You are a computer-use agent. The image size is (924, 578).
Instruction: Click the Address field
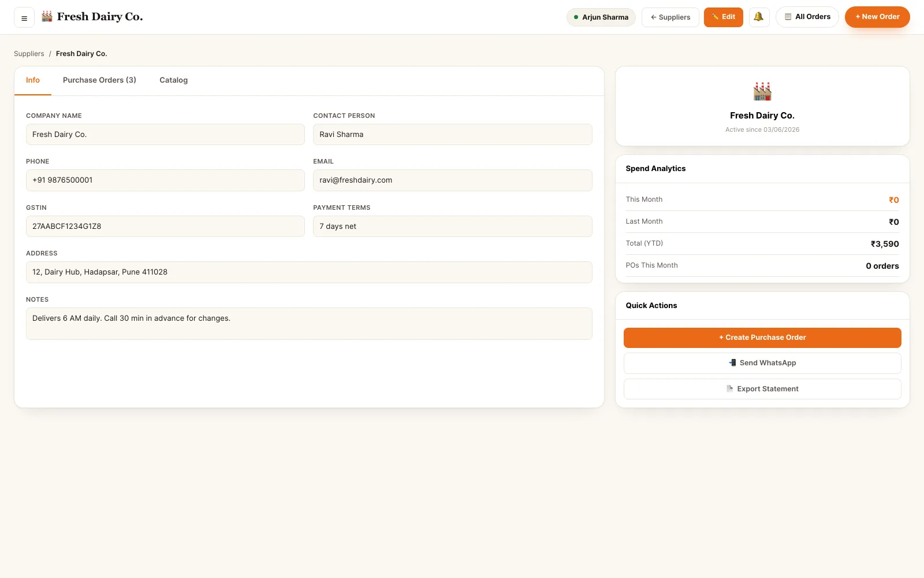click(309, 272)
